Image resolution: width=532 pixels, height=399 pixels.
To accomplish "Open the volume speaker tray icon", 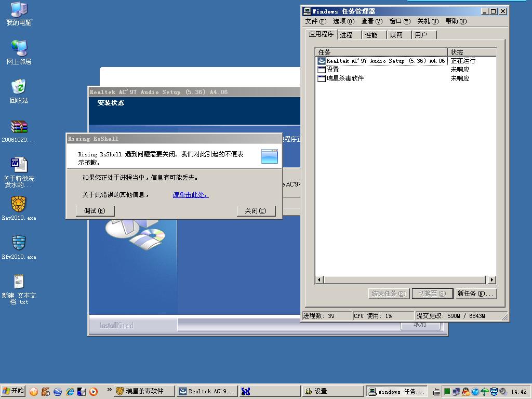I will click(x=503, y=392).
